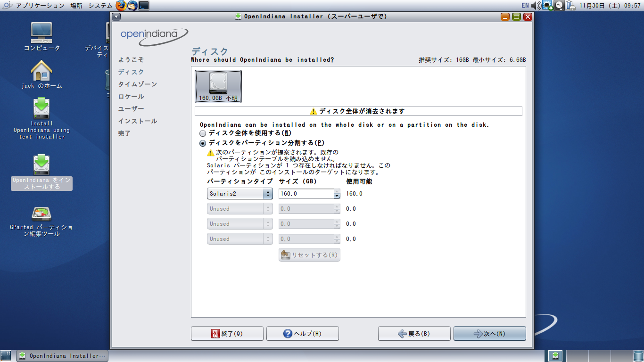Click the 終了(Q) quit button
The image size is (644, 362).
pos(227,334)
